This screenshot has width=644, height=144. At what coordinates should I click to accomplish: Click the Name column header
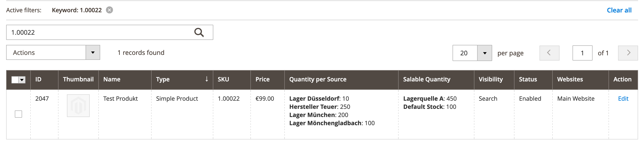tap(112, 79)
